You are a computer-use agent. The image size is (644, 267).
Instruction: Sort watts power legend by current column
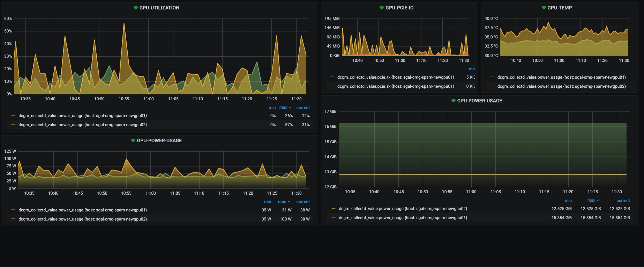point(303,202)
